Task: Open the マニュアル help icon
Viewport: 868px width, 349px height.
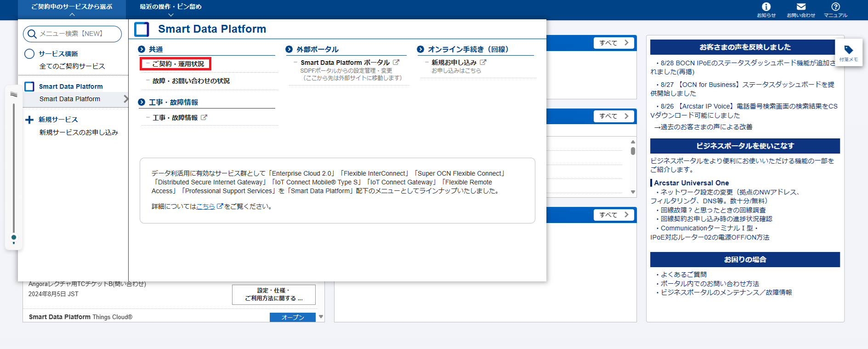Action: [835, 7]
